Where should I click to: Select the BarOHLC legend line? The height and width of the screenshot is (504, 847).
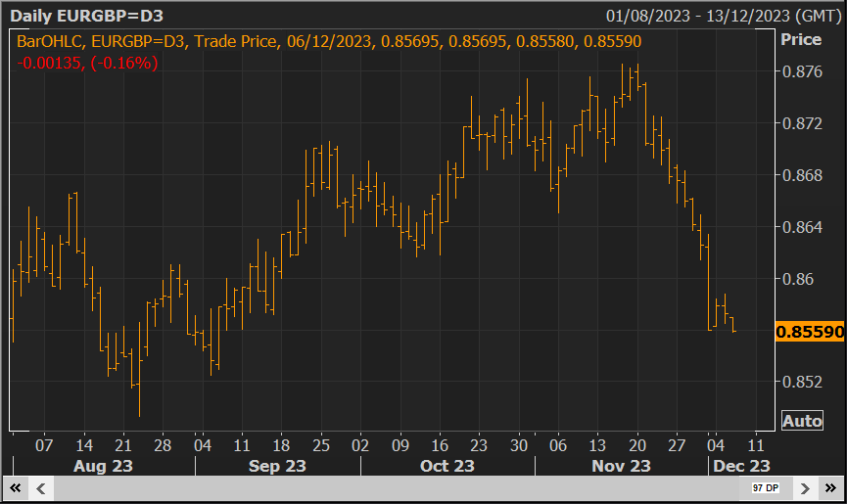click(329, 41)
